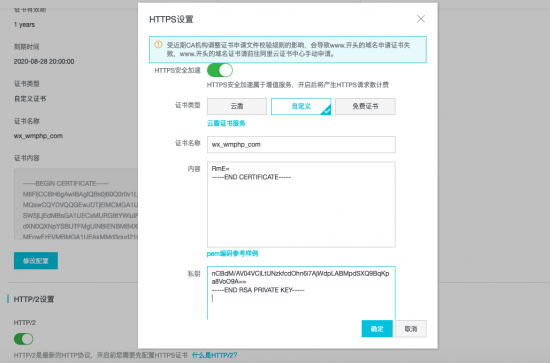Select the 云盾 certificate type
The height and width of the screenshot is (363, 550).
(x=237, y=106)
